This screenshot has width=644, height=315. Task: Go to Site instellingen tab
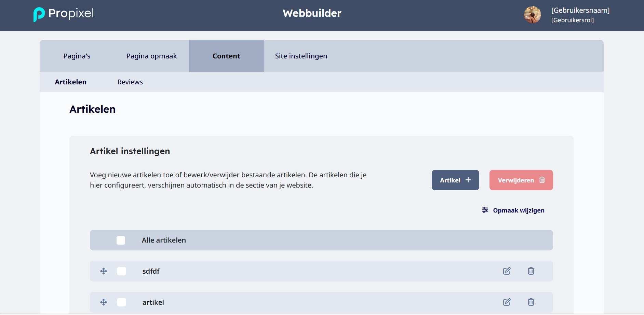point(301,56)
